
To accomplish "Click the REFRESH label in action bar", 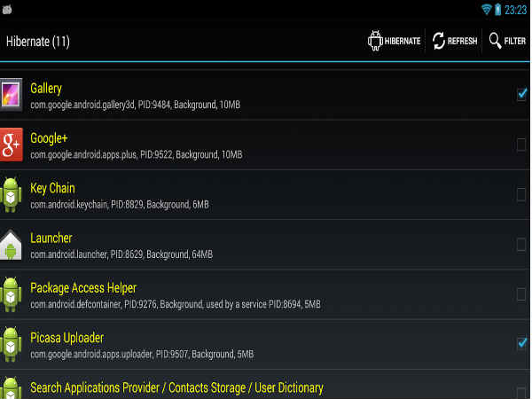I will coord(462,41).
